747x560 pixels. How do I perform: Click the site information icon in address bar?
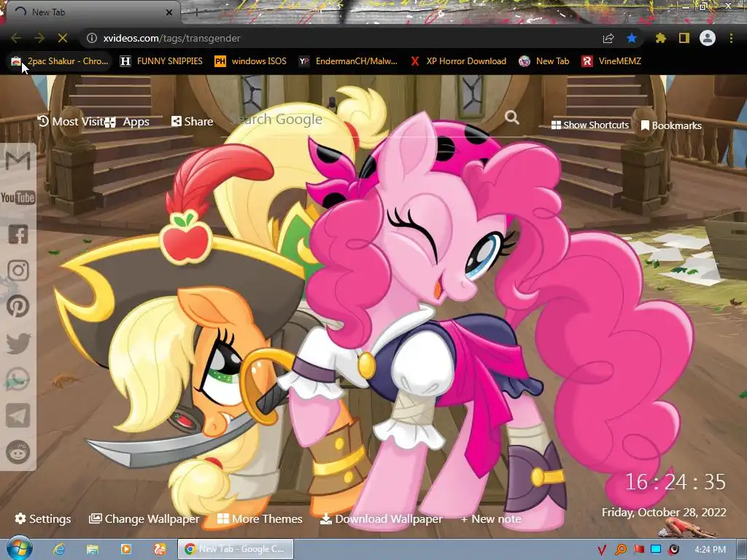click(92, 38)
